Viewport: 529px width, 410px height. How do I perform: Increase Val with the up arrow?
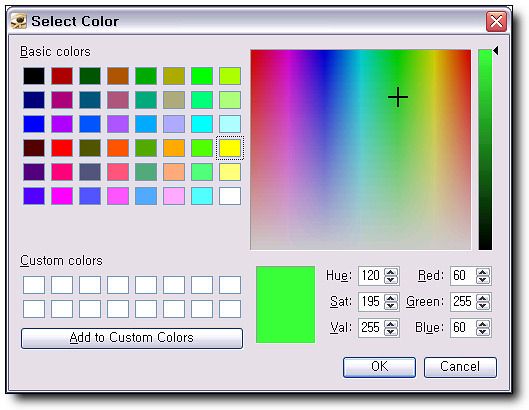[391, 324]
